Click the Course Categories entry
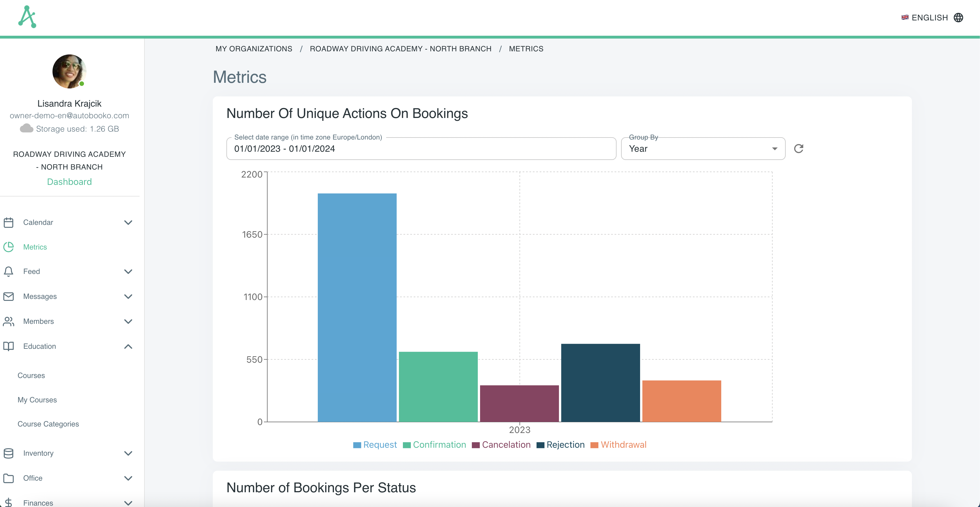The height and width of the screenshot is (507, 980). pyautogui.click(x=48, y=424)
